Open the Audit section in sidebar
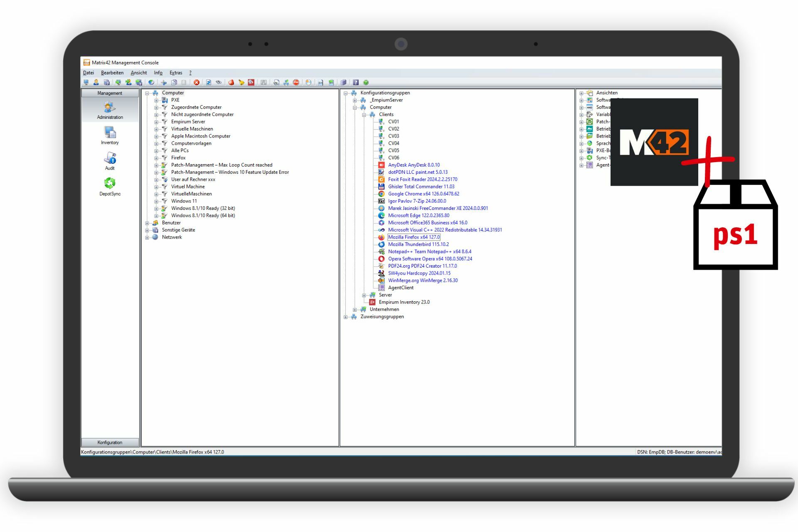The height and width of the screenshot is (532, 798). click(x=110, y=161)
